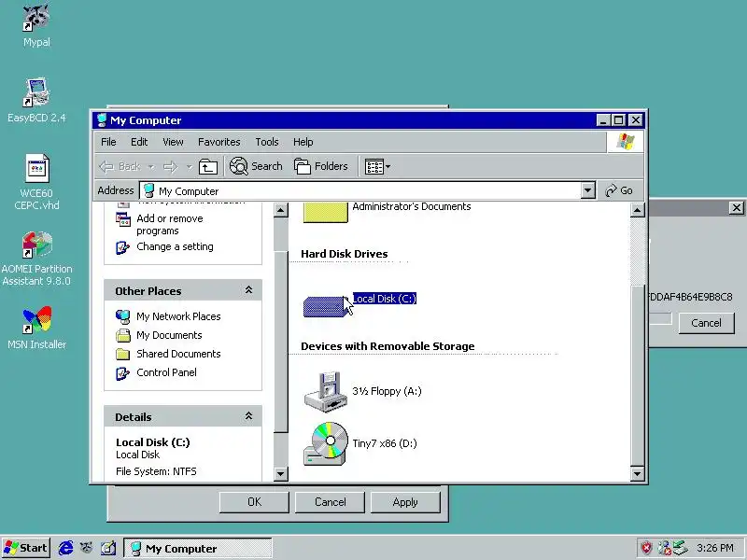Open the View menu
This screenshot has width=747, height=560.
coord(173,142)
